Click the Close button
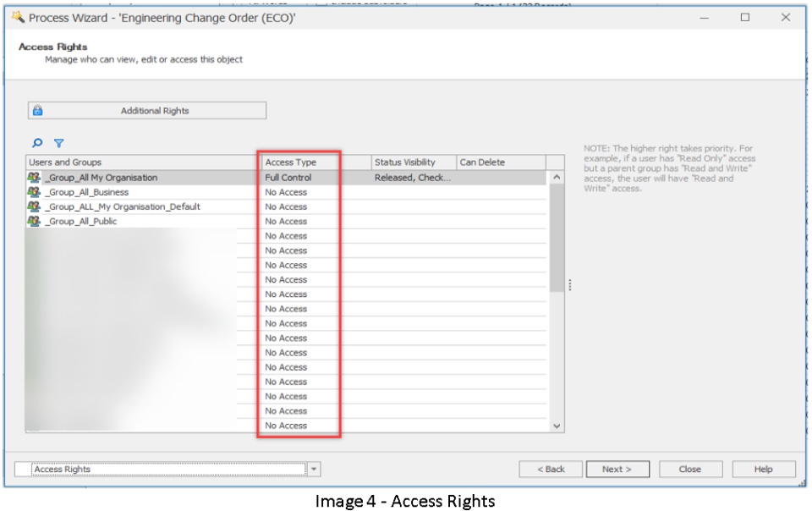The height and width of the screenshot is (511, 812). click(x=690, y=469)
